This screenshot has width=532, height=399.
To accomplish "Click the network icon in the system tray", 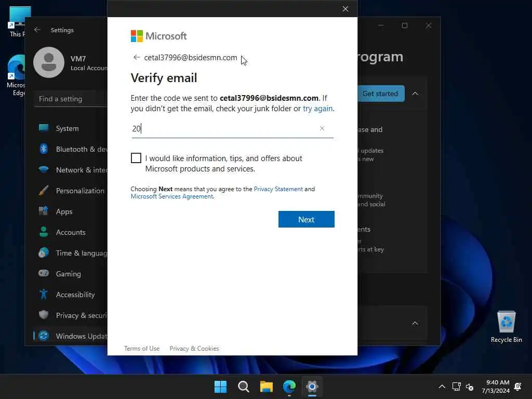I will tap(456, 387).
